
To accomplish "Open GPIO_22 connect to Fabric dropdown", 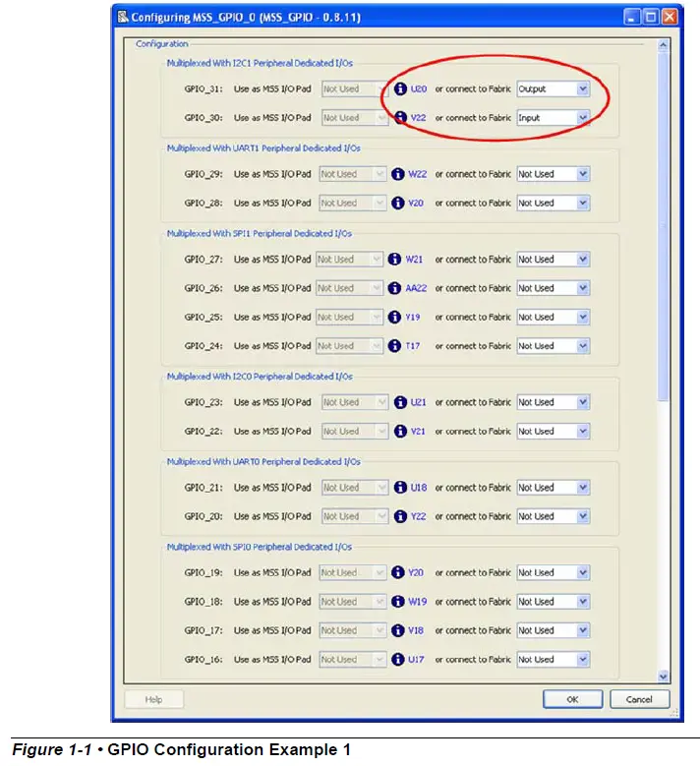I will tap(553, 431).
